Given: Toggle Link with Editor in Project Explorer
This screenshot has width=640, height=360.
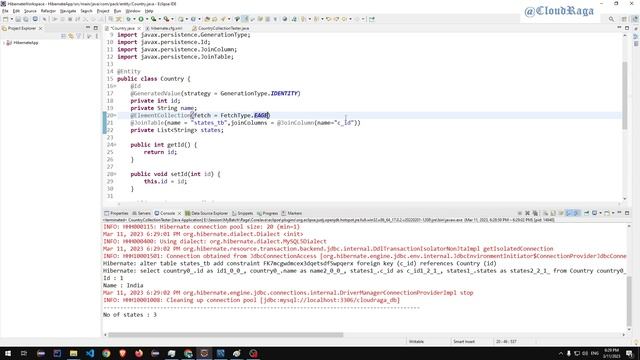Looking at the screenshot, I should tap(71, 36).
